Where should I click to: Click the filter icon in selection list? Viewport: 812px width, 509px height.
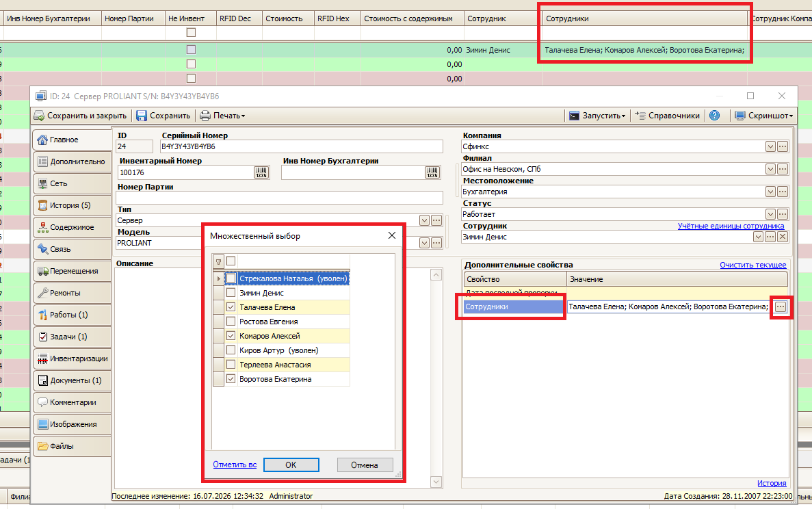click(218, 261)
